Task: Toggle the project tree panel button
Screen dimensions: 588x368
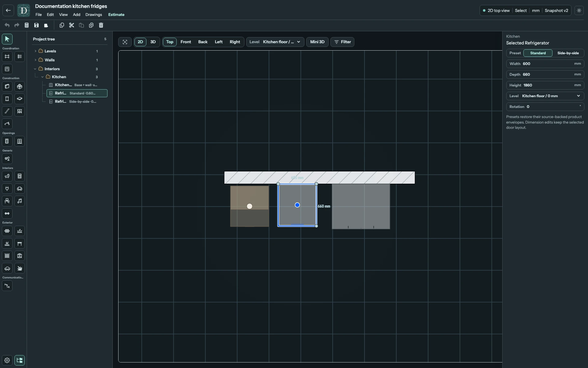Action: pos(20,360)
